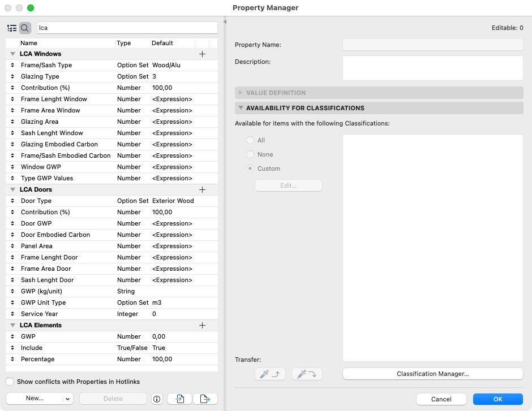Image resolution: width=532 pixels, height=411 pixels.
Task: Sort list by Name column header
Action: [x=67, y=43]
